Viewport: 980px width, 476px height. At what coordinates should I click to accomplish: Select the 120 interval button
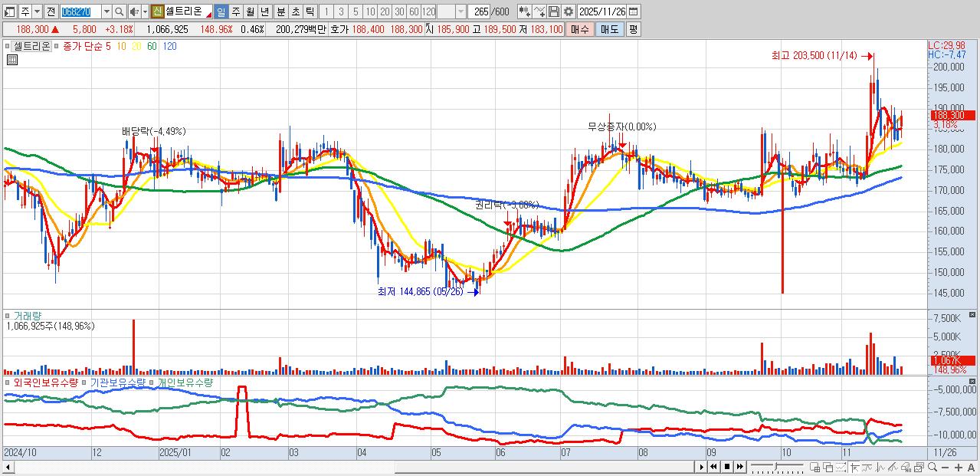(x=428, y=11)
